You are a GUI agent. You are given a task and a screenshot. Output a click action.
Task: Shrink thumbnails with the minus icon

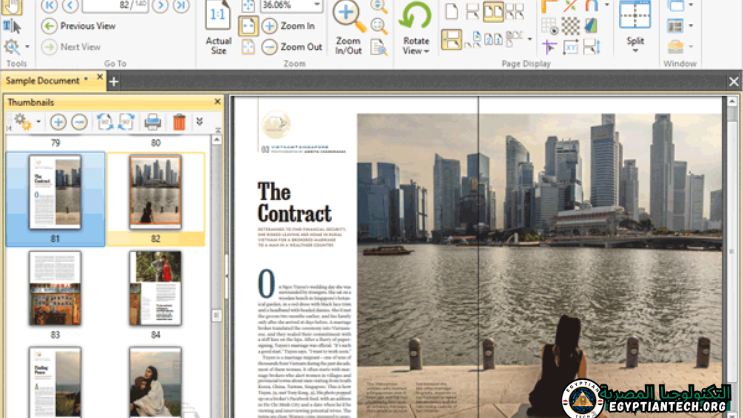pos(79,122)
